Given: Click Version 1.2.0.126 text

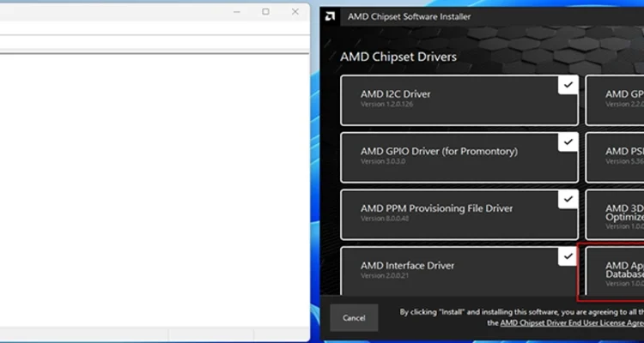Looking at the screenshot, I should (387, 105).
